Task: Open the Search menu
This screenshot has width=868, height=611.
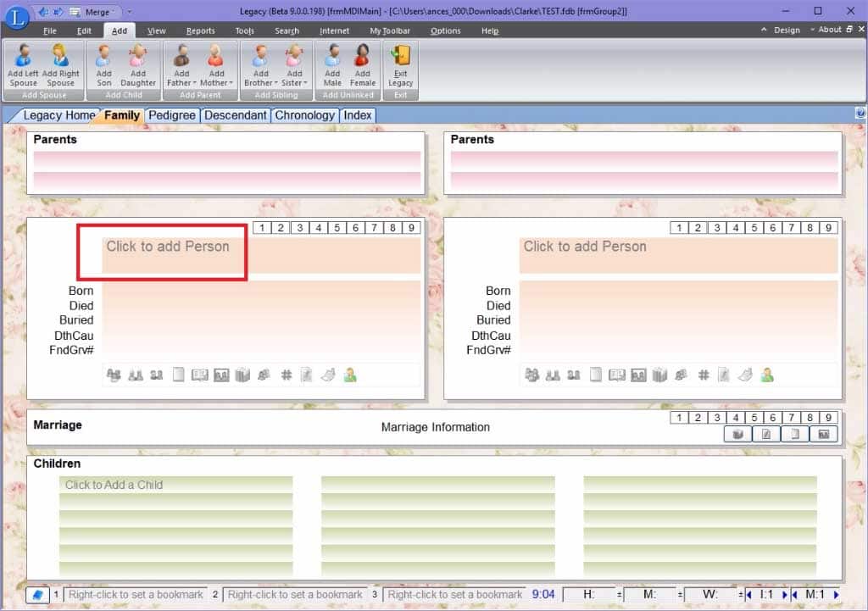Action: pyautogui.click(x=287, y=31)
